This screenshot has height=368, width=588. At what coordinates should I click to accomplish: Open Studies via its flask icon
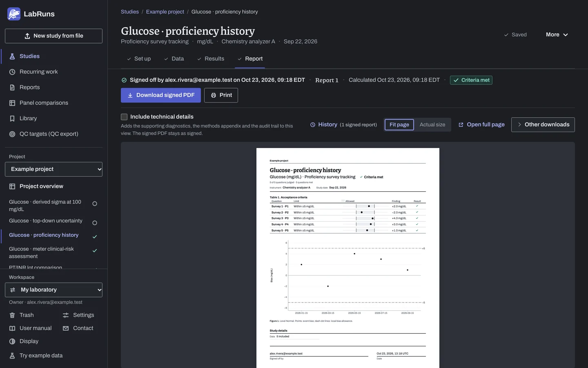pyautogui.click(x=12, y=56)
